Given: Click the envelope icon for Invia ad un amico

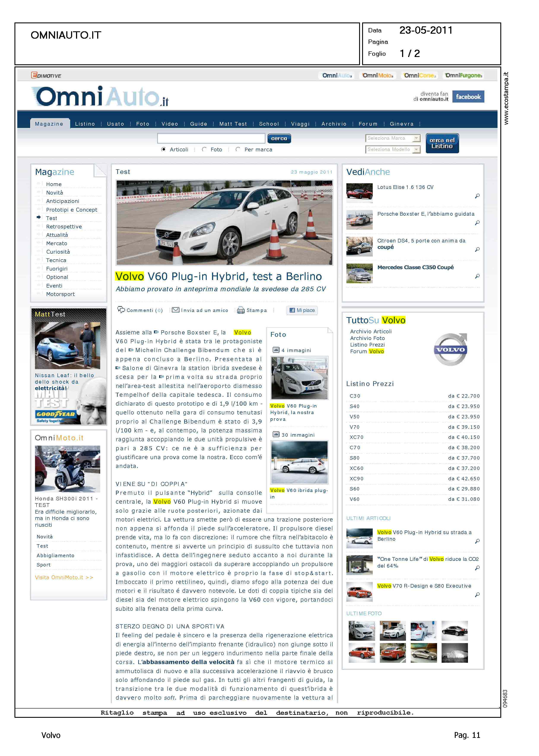Looking at the screenshot, I should pos(176,310).
